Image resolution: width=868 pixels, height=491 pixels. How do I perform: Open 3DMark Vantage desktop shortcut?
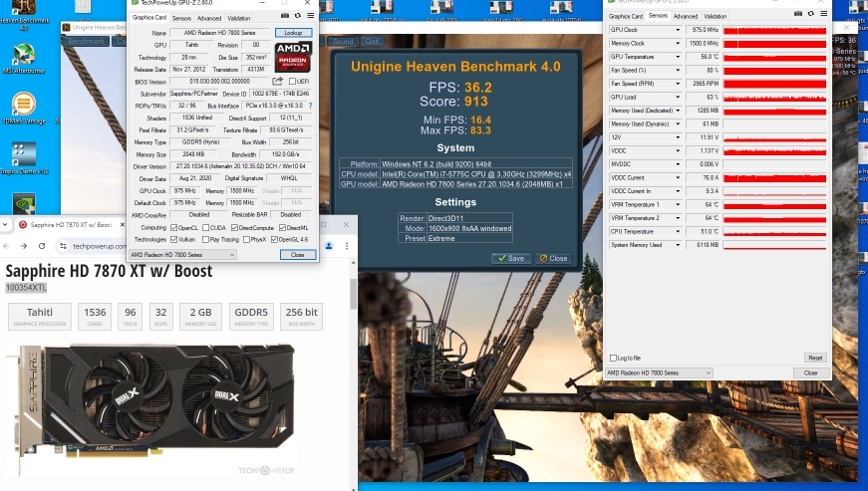24,108
